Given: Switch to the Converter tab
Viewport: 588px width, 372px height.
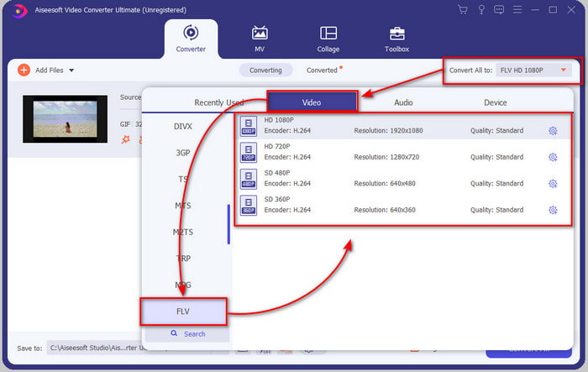Looking at the screenshot, I should click(191, 39).
